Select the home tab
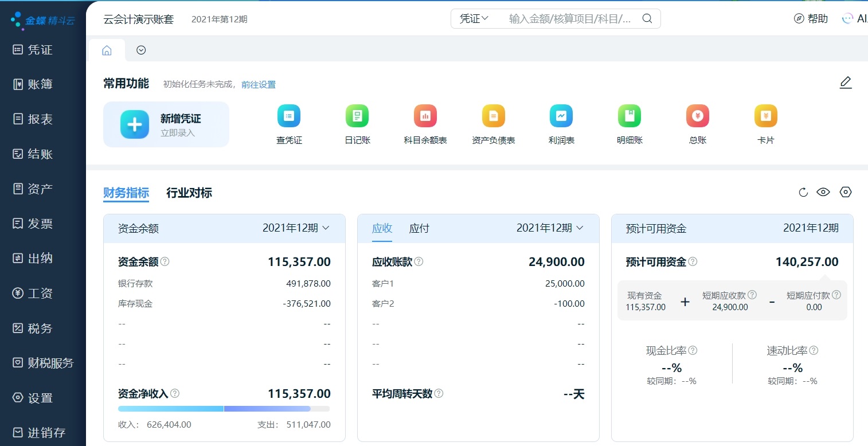Image resolution: width=868 pixels, height=446 pixels. [107, 50]
